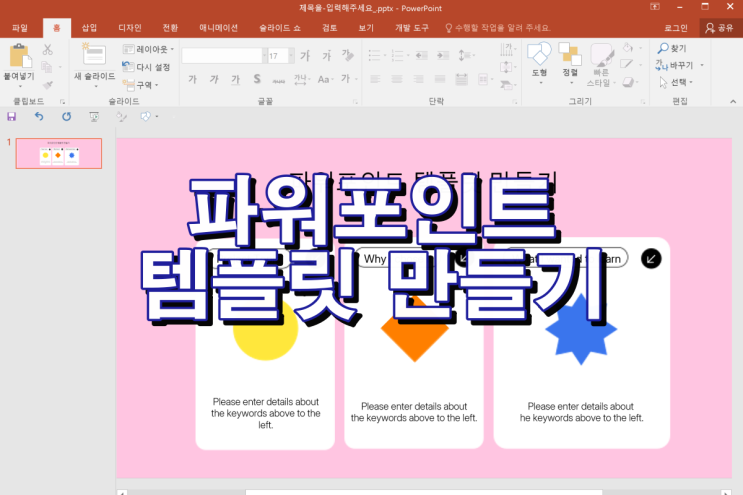Click the Cut scissors icon
743x495 pixels.
tap(47, 49)
